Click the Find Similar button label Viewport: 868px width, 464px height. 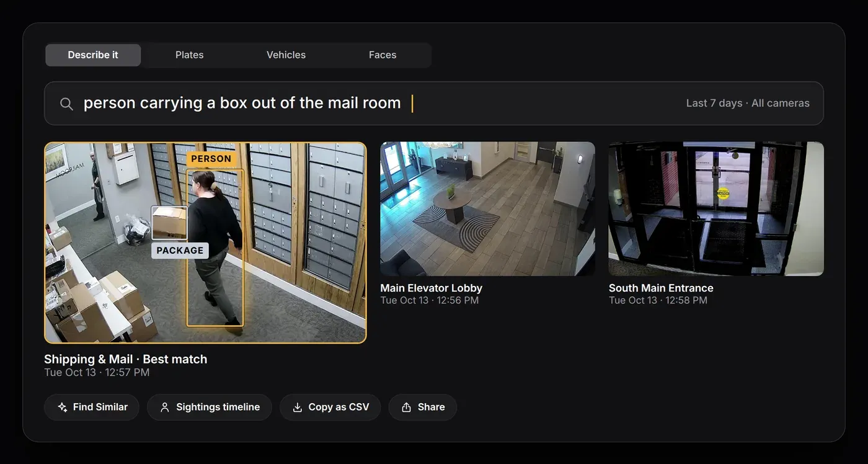tap(100, 408)
